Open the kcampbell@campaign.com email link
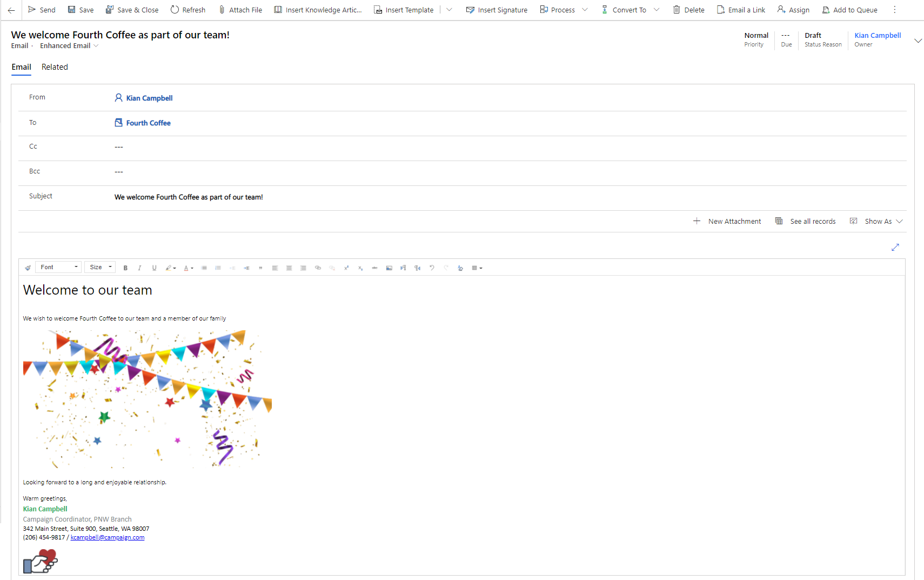 click(x=108, y=537)
